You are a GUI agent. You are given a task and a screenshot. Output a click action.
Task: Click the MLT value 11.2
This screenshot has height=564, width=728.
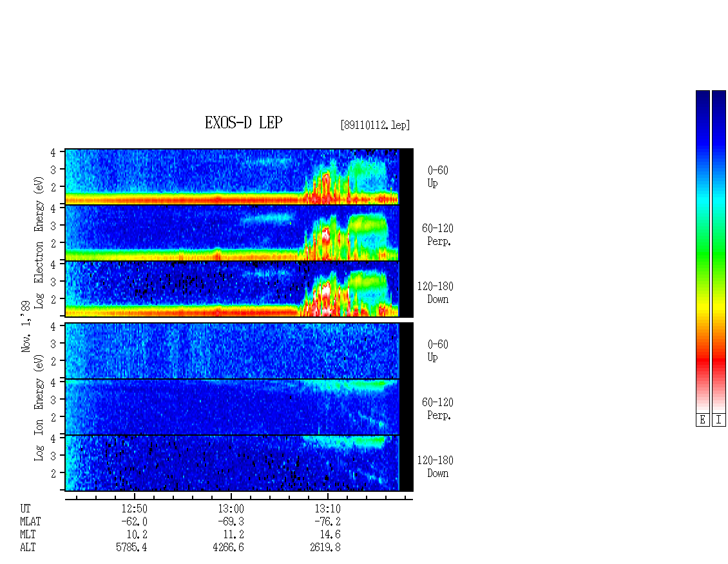click(233, 535)
